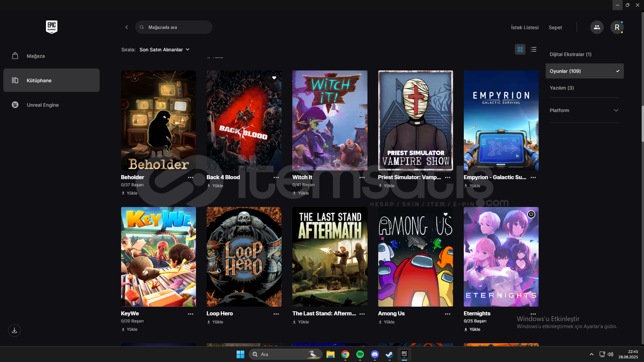The image size is (644, 362).
Task: Open the downloads icon in sidebar
Action: pyautogui.click(x=14, y=330)
